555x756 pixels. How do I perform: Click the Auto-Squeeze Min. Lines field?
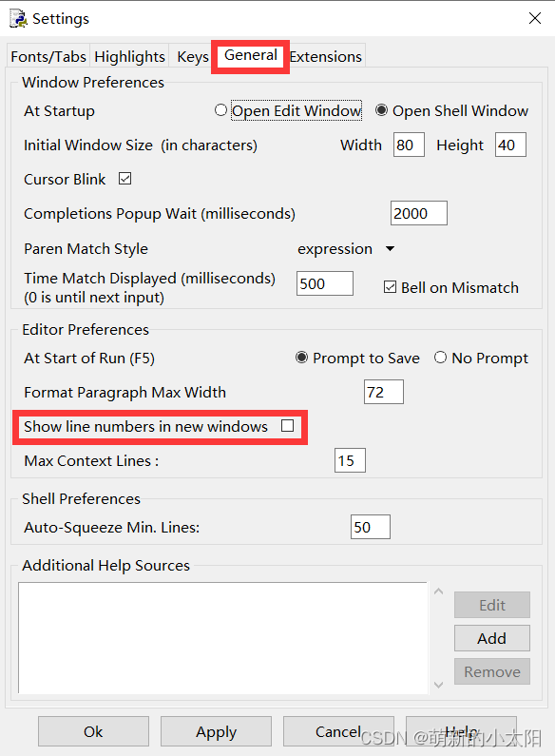pos(371,527)
